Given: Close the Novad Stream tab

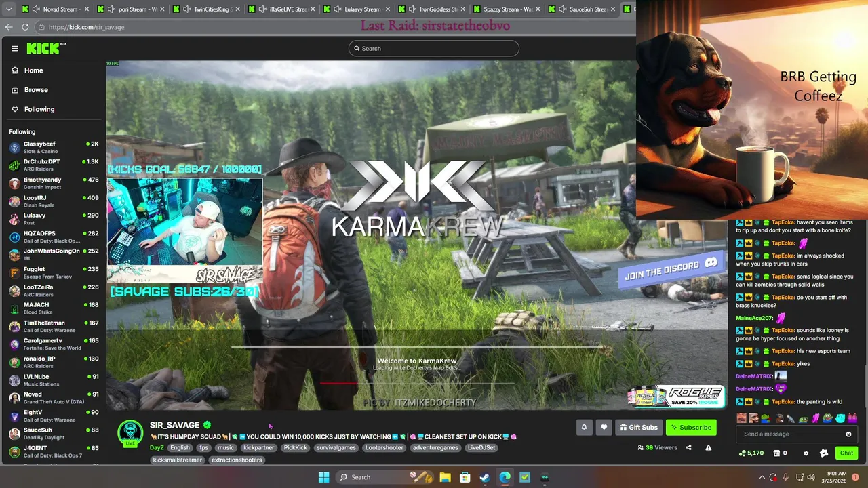Looking at the screenshot, I should (x=87, y=9).
